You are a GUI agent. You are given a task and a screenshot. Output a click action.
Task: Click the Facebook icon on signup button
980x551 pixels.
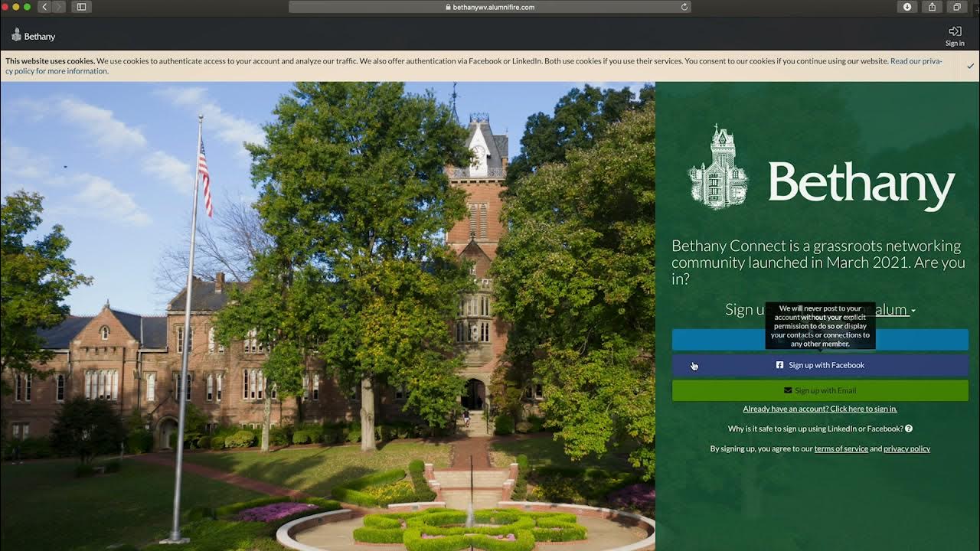[779, 365]
